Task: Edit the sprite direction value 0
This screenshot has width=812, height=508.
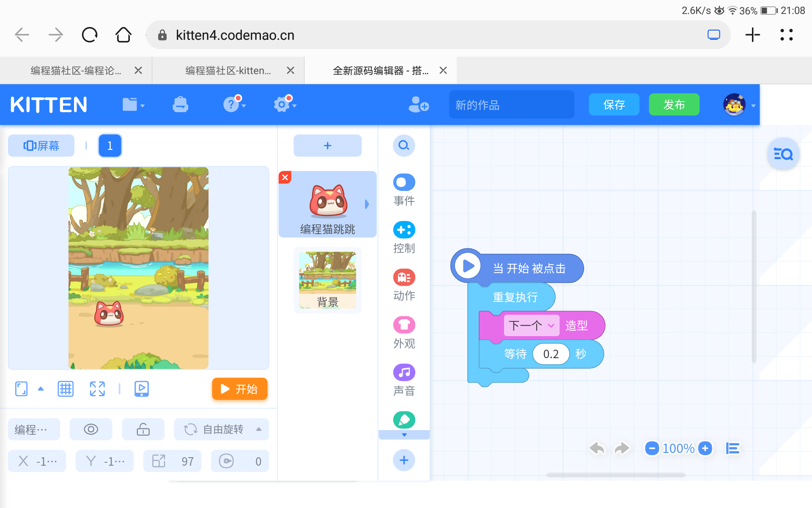Action: pyautogui.click(x=240, y=461)
